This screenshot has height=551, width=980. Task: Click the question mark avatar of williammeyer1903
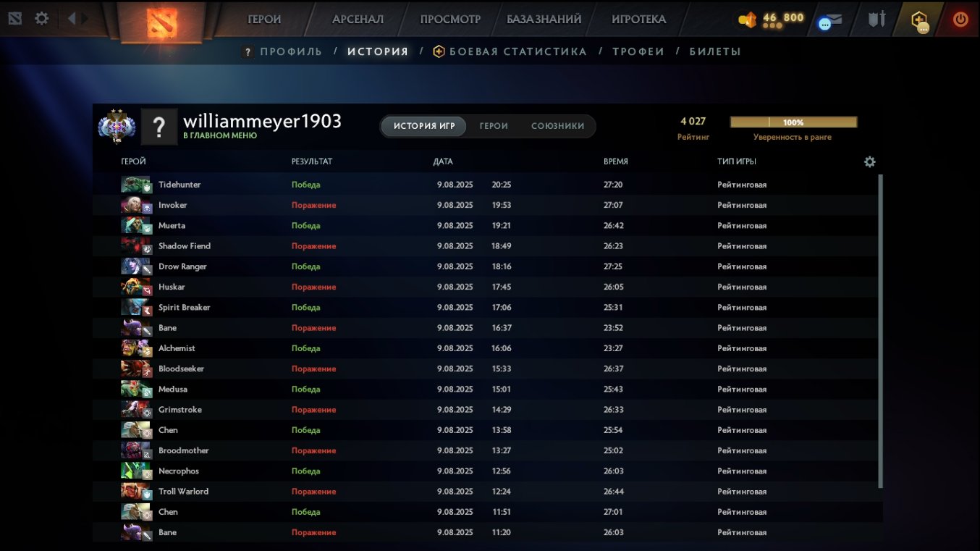159,127
